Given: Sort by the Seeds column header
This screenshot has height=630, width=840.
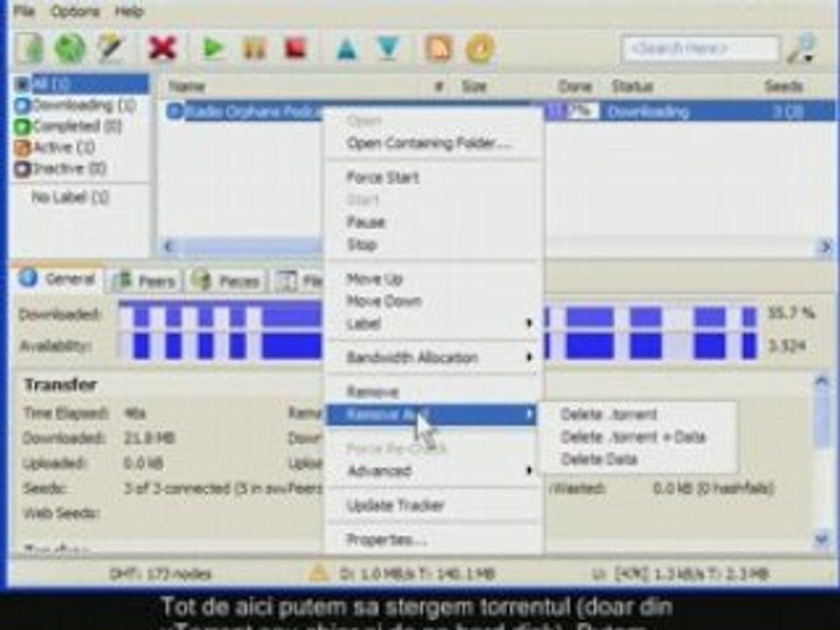Looking at the screenshot, I should [x=783, y=87].
